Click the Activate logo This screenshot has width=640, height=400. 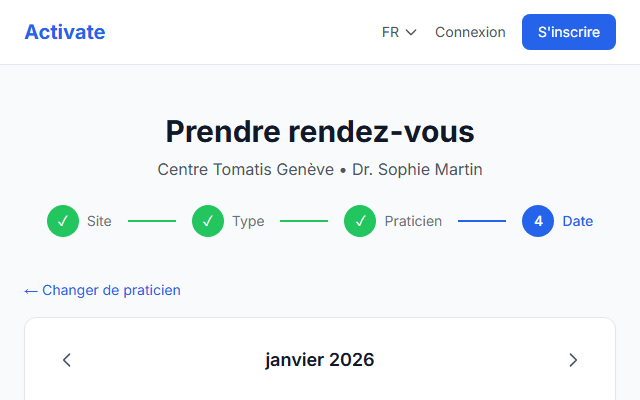[x=65, y=32]
